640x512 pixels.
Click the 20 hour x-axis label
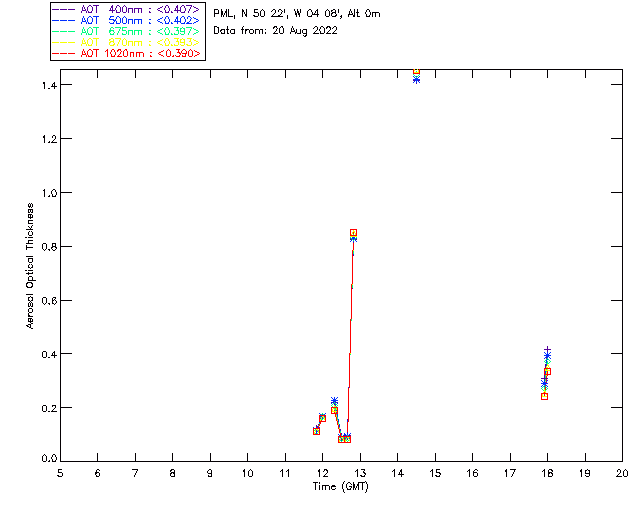[x=622, y=473]
